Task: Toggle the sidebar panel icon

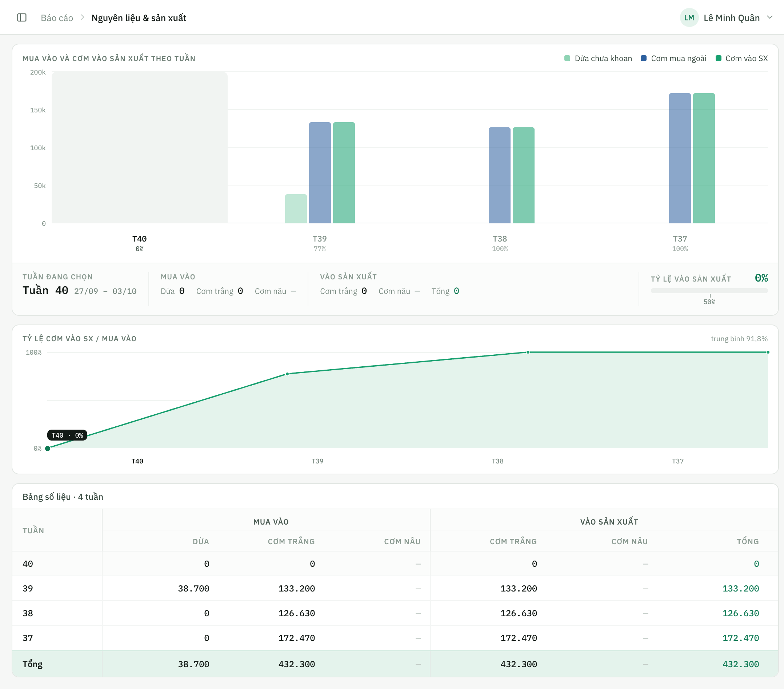Action: (x=22, y=18)
